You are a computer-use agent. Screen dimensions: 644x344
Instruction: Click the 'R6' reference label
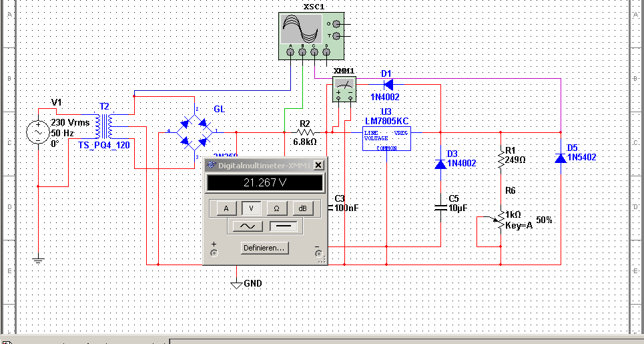pos(511,190)
